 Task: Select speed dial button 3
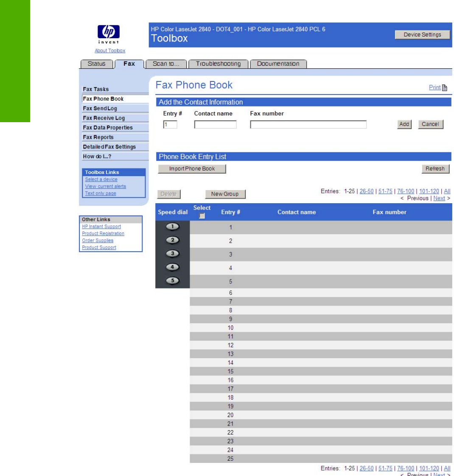tap(173, 253)
